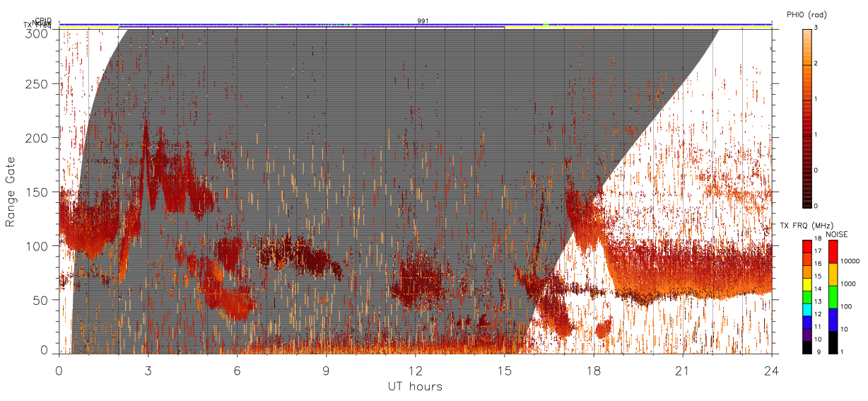Click the UT hours axis tick '6'
This screenshot has width=868, height=401.
click(237, 371)
